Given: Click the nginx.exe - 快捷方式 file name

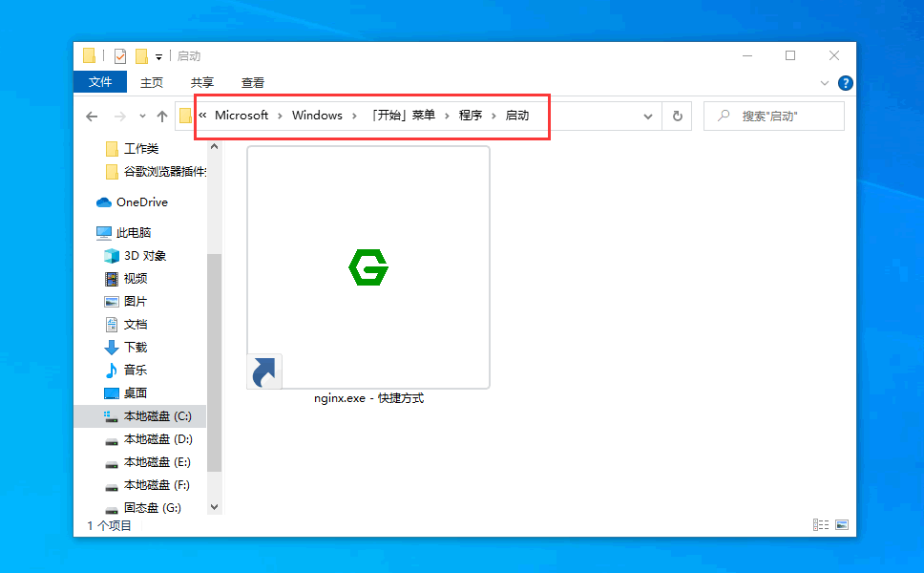Looking at the screenshot, I should (368, 398).
